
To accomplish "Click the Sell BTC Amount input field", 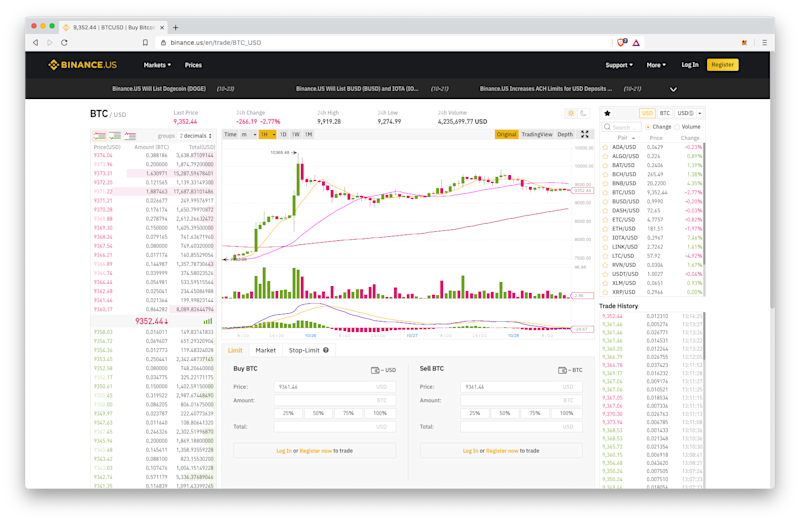I will coord(521,400).
